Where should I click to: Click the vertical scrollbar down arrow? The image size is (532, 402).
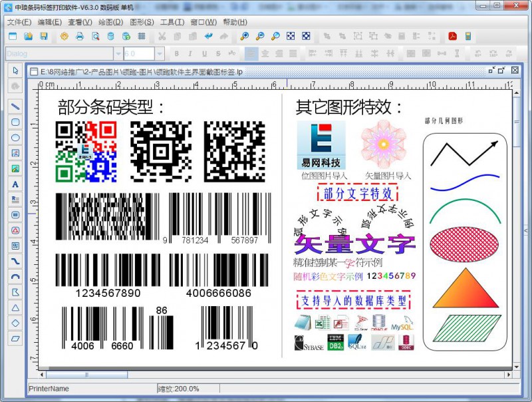tap(517, 367)
